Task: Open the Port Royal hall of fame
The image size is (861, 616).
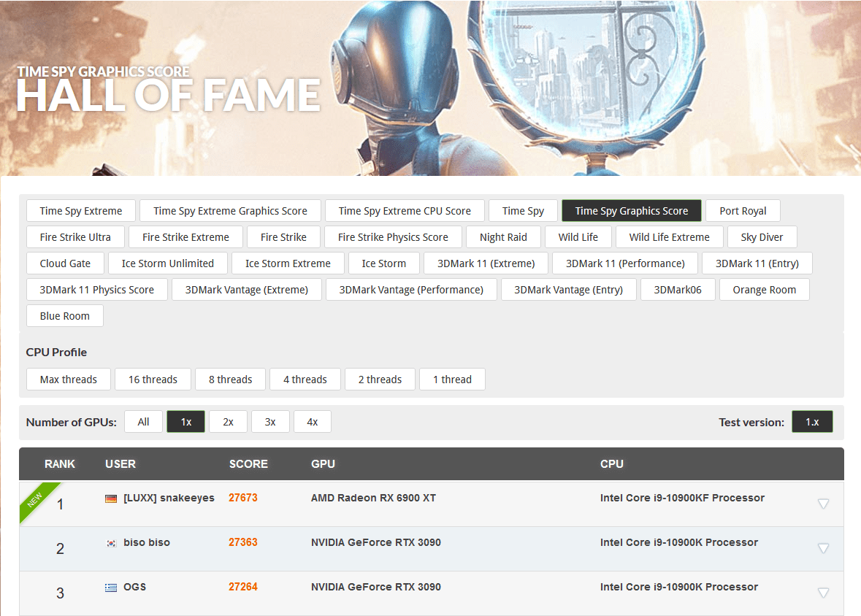Action: [x=743, y=211]
